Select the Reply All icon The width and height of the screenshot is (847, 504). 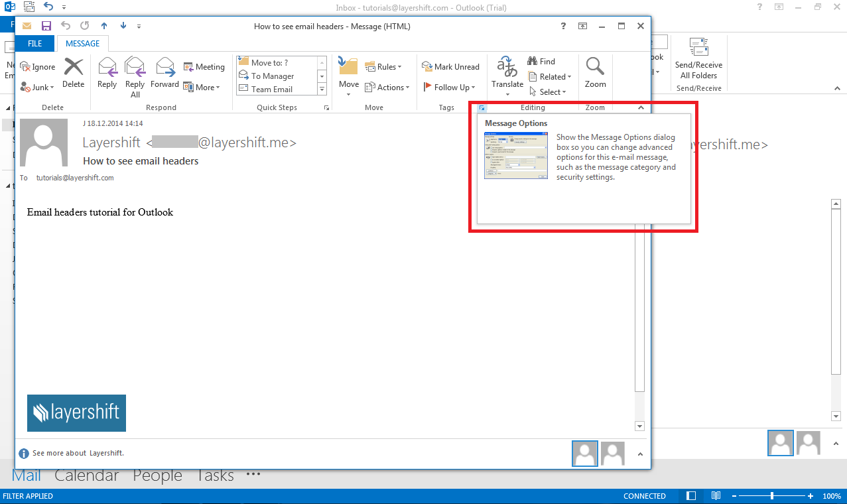tap(135, 72)
